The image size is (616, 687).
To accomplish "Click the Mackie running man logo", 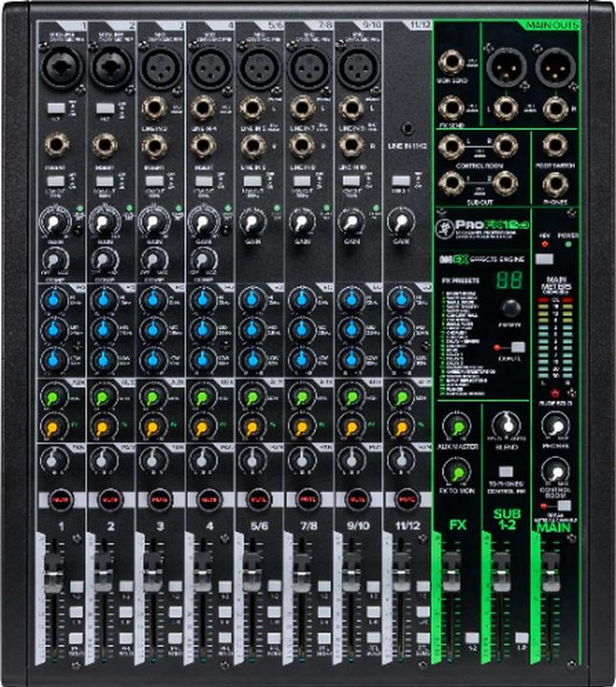I will tap(444, 228).
